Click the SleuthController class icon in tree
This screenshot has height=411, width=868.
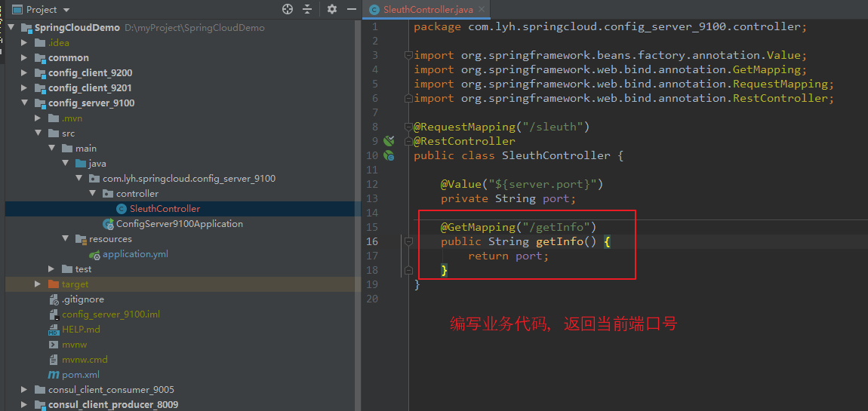click(x=122, y=209)
